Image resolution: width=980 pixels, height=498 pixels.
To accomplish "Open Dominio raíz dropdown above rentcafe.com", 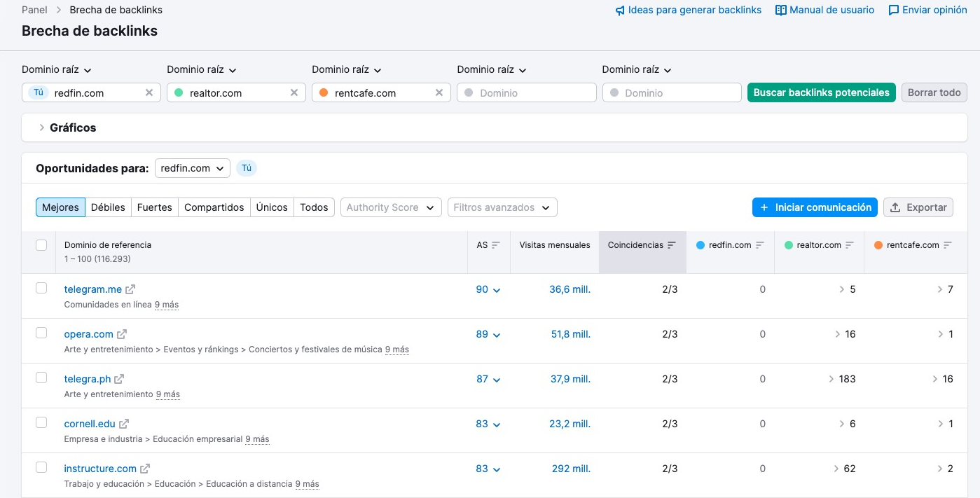I will pos(347,69).
